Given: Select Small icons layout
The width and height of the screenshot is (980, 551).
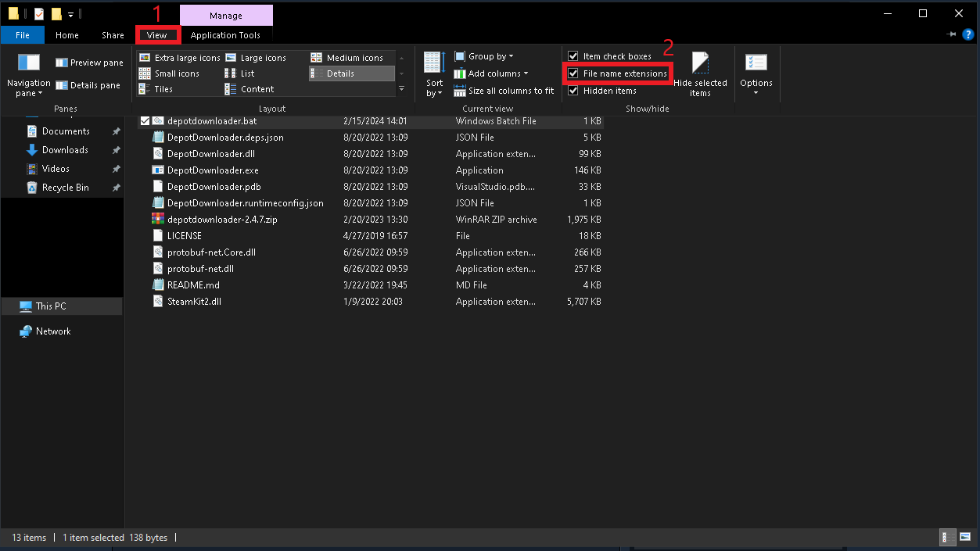Looking at the screenshot, I should (169, 73).
